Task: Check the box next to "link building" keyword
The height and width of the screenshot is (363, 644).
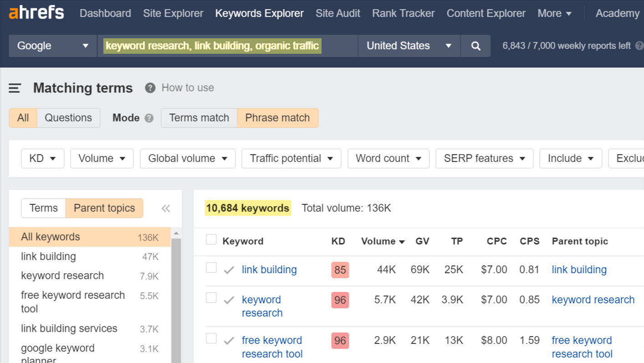Action: pyautogui.click(x=211, y=270)
